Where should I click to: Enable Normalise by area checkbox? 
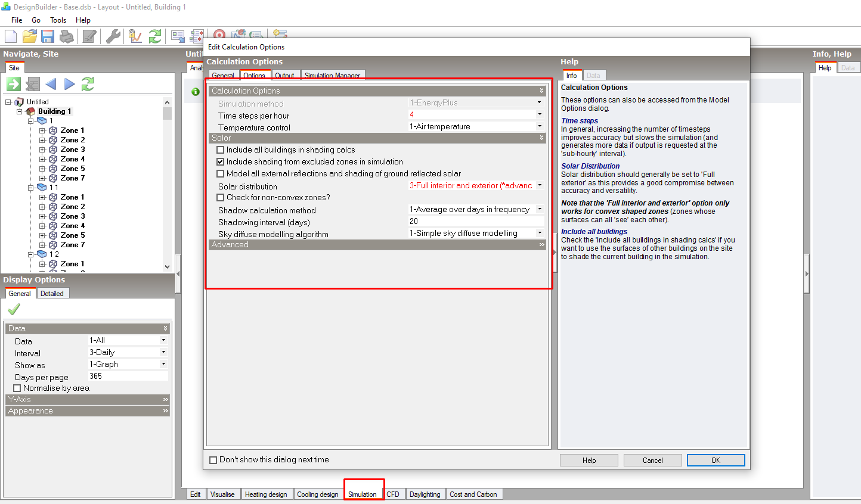(17, 388)
